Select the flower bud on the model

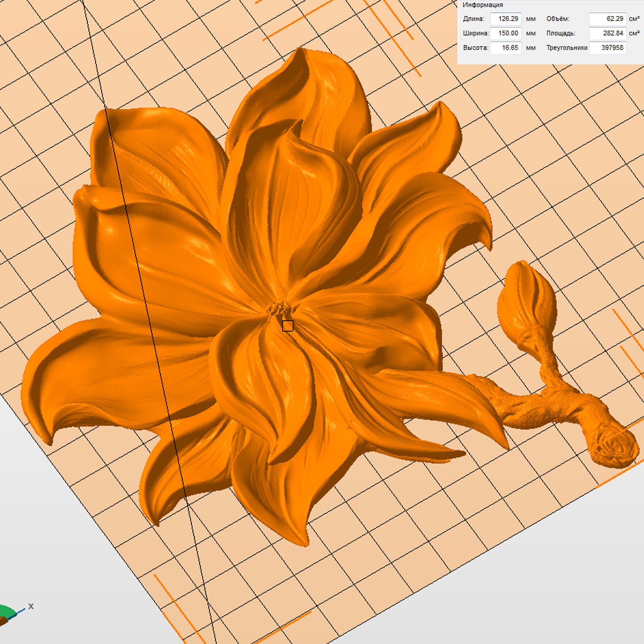pyautogui.click(x=526, y=298)
